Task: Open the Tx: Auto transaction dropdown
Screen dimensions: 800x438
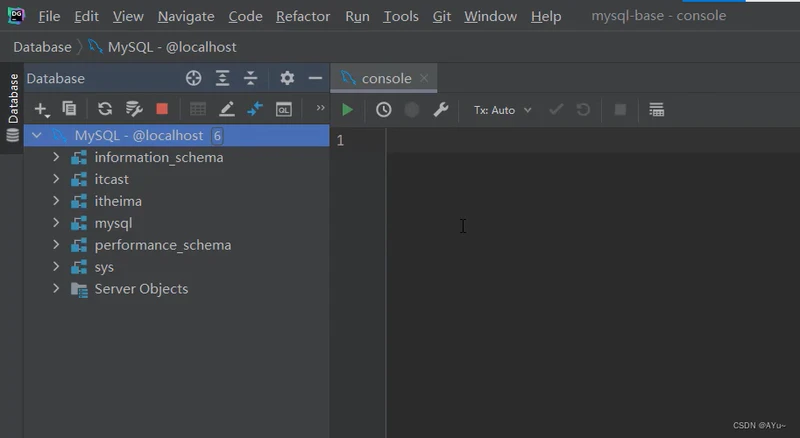Action: (503, 110)
